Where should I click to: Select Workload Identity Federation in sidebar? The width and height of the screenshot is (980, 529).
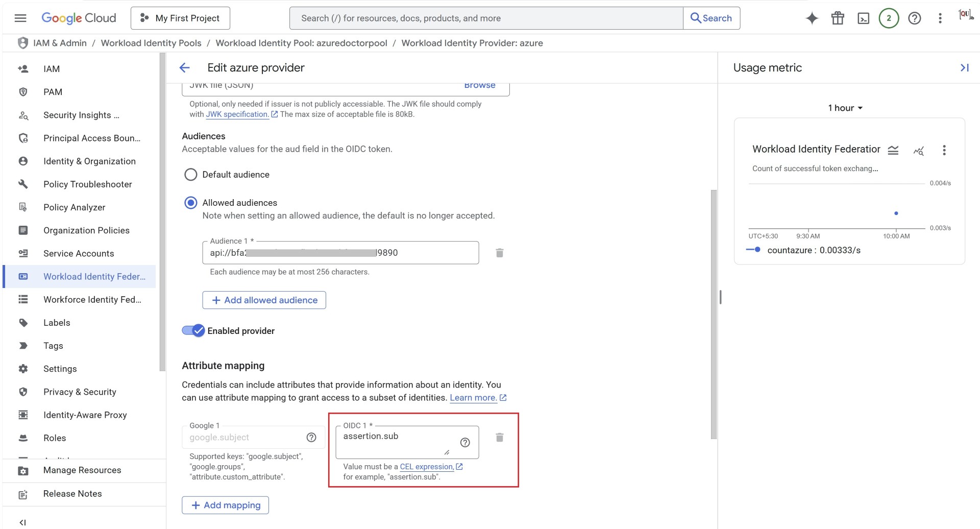80,276
